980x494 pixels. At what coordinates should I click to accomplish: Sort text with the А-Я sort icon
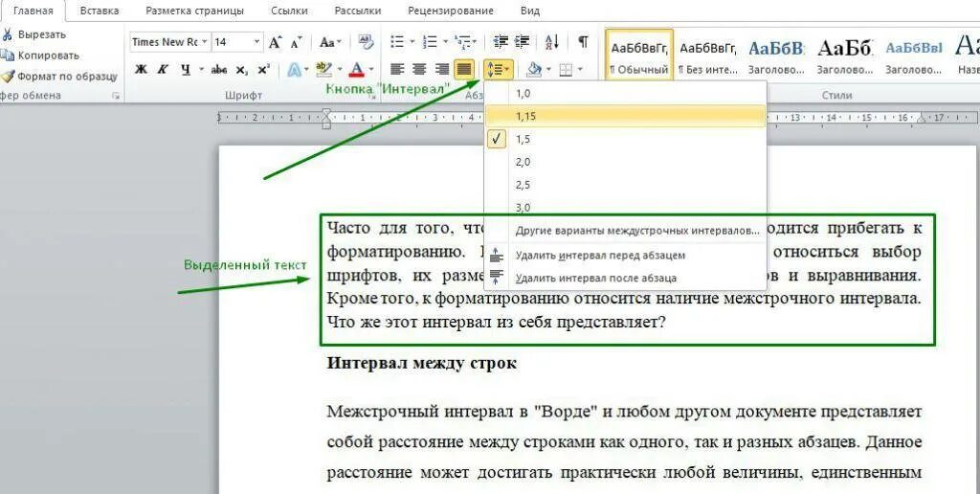pyautogui.click(x=552, y=42)
